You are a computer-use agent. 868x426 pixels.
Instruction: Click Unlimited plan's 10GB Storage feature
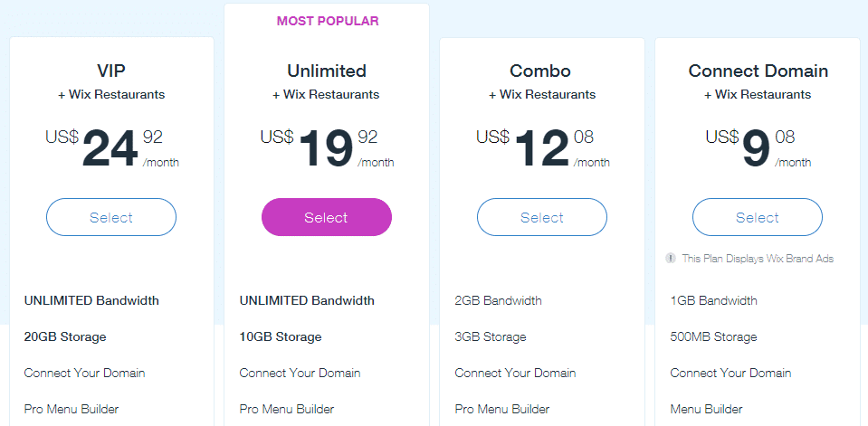tap(281, 336)
